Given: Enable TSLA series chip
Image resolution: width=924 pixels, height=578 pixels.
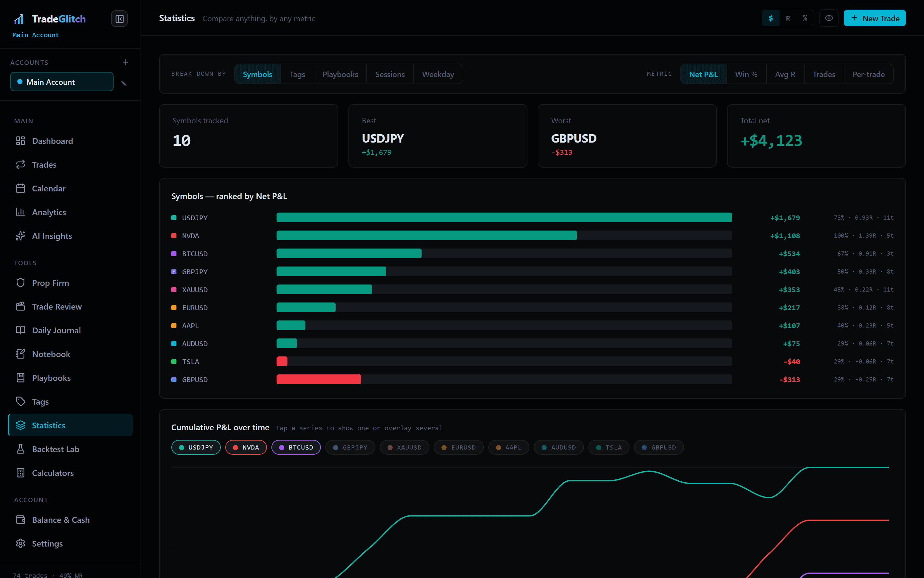Looking at the screenshot, I should pos(609,447).
